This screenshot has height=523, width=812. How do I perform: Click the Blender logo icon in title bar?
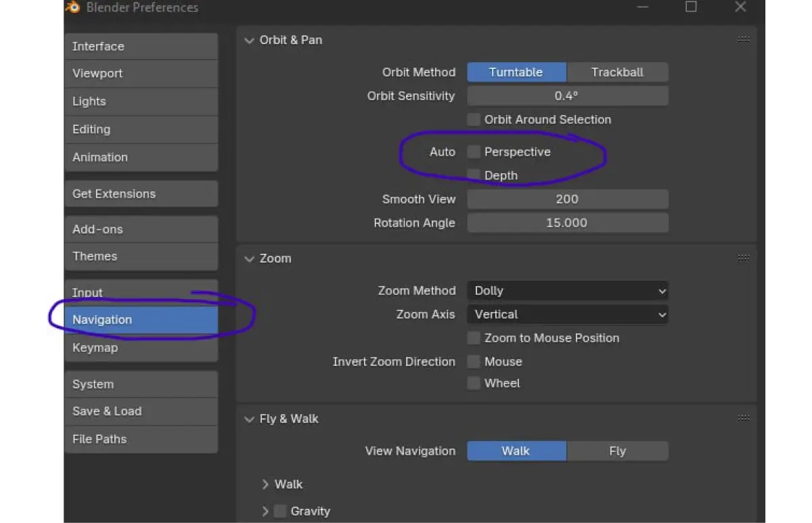point(73,7)
